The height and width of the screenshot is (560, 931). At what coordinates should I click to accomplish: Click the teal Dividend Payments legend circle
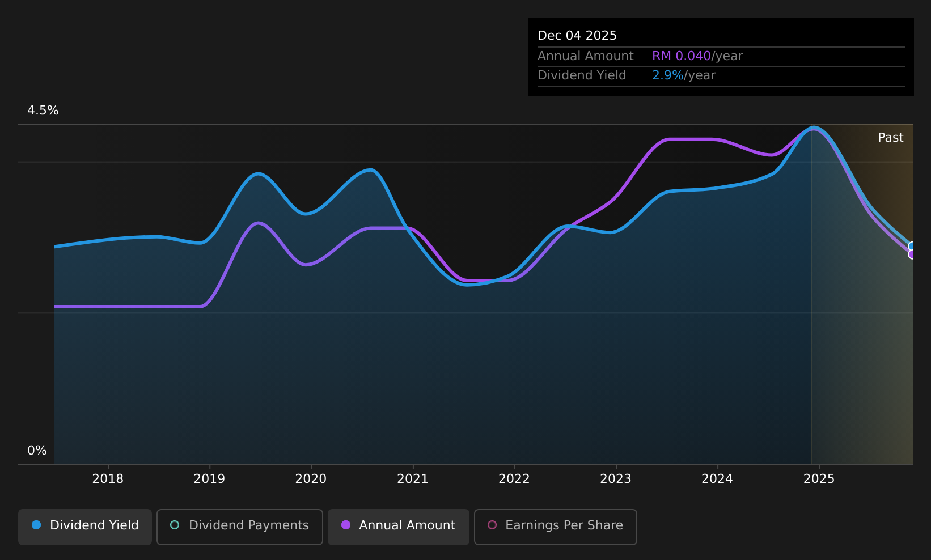click(175, 525)
